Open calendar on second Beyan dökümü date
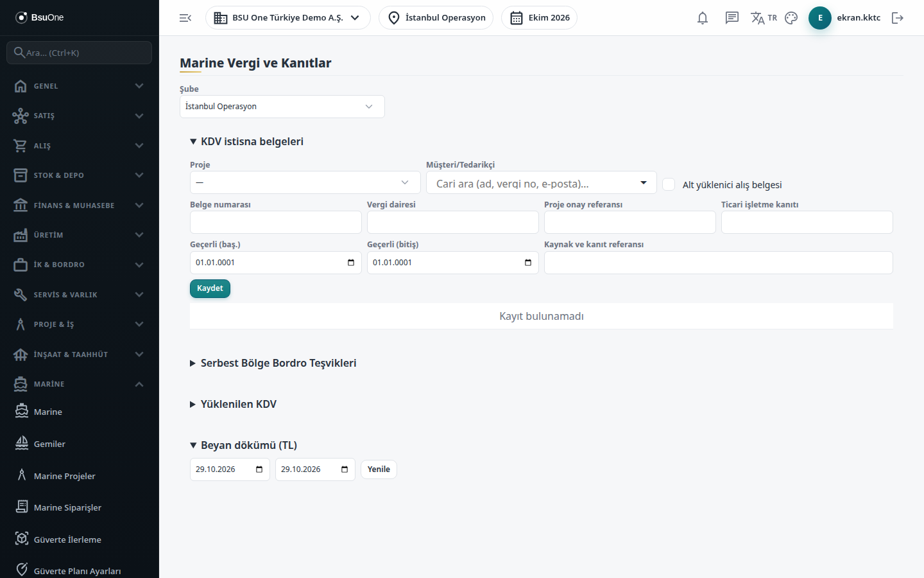The height and width of the screenshot is (578, 924). pos(345,469)
